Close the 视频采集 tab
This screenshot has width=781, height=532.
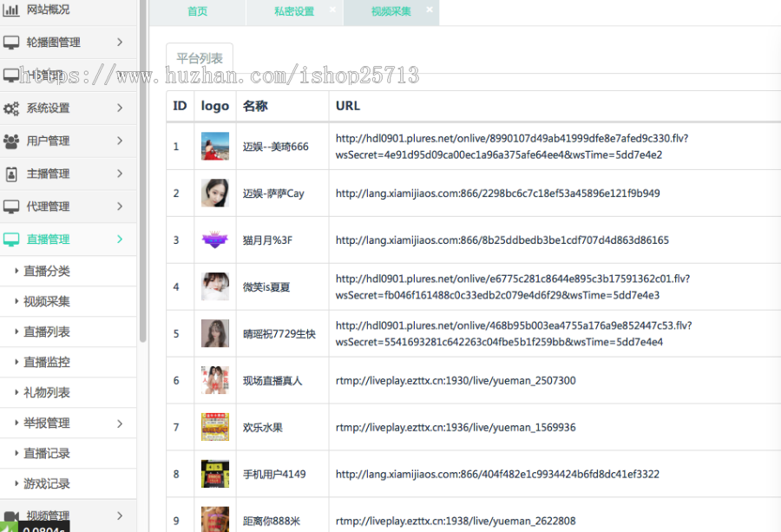click(429, 10)
